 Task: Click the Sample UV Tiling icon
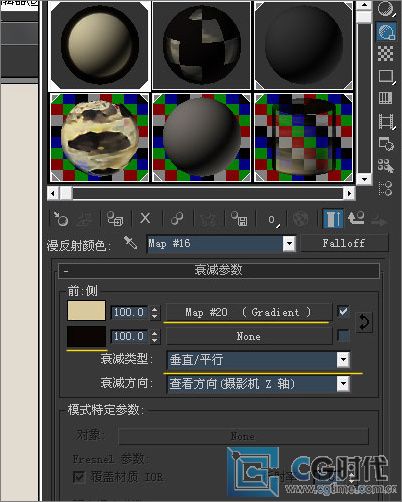(x=386, y=76)
